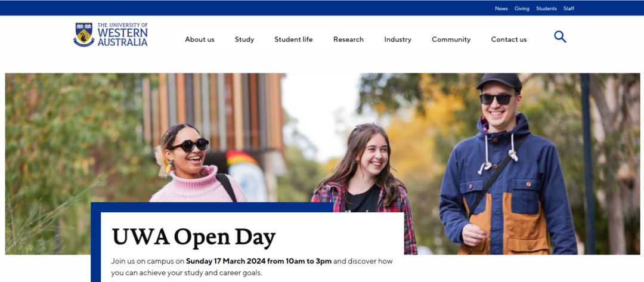644x282 pixels.
Task: Click the UWA Open Day heading
Action: [x=193, y=237]
